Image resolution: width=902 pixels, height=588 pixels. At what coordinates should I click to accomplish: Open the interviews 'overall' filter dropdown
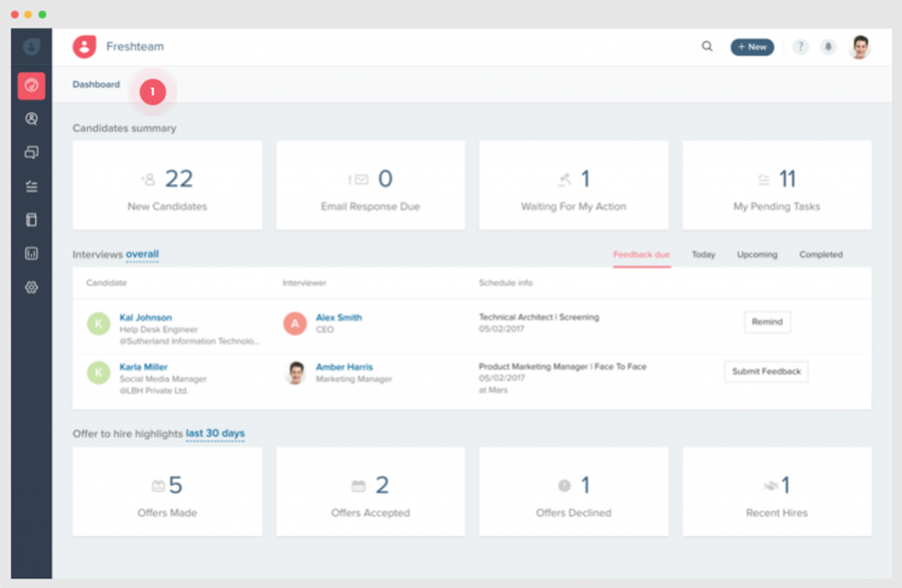pos(141,254)
